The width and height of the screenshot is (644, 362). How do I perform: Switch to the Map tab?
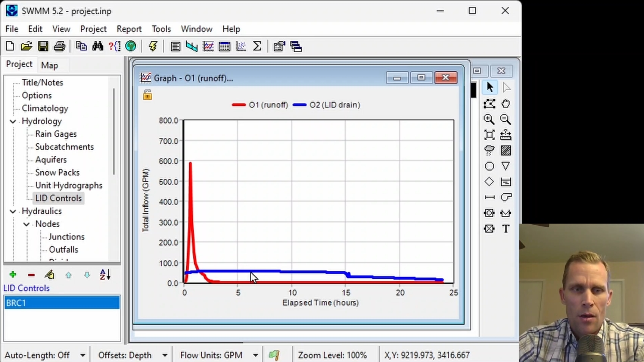(x=49, y=65)
